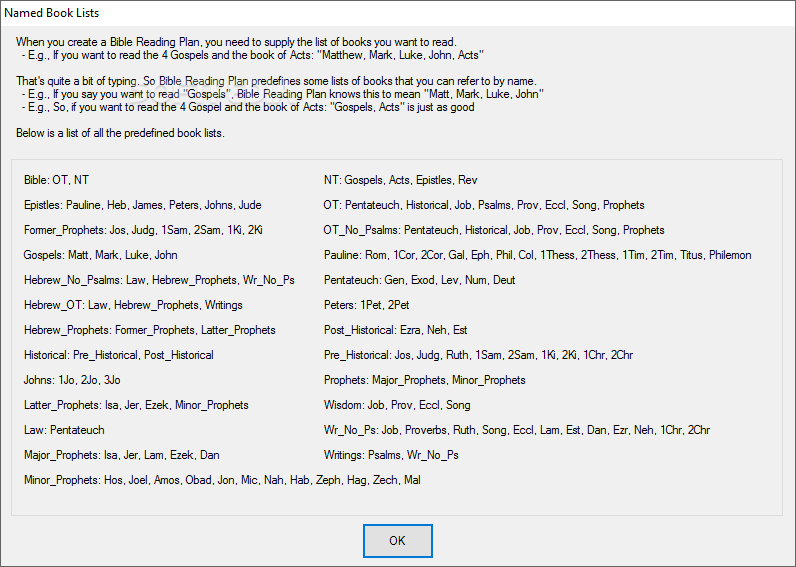This screenshot has height=567, width=796.
Task: Select the "Peters: 1Pet, 2Pet" line
Action: pos(367,305)
